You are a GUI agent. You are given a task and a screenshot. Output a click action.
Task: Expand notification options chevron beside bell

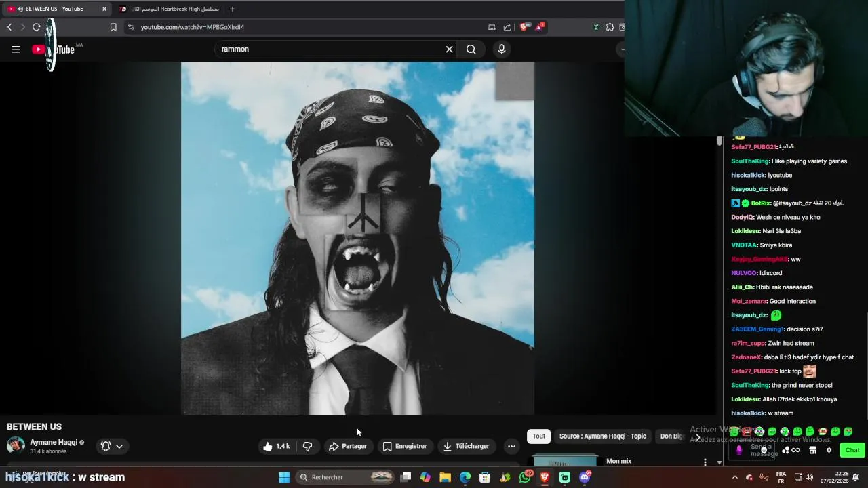tap(119, 446)
